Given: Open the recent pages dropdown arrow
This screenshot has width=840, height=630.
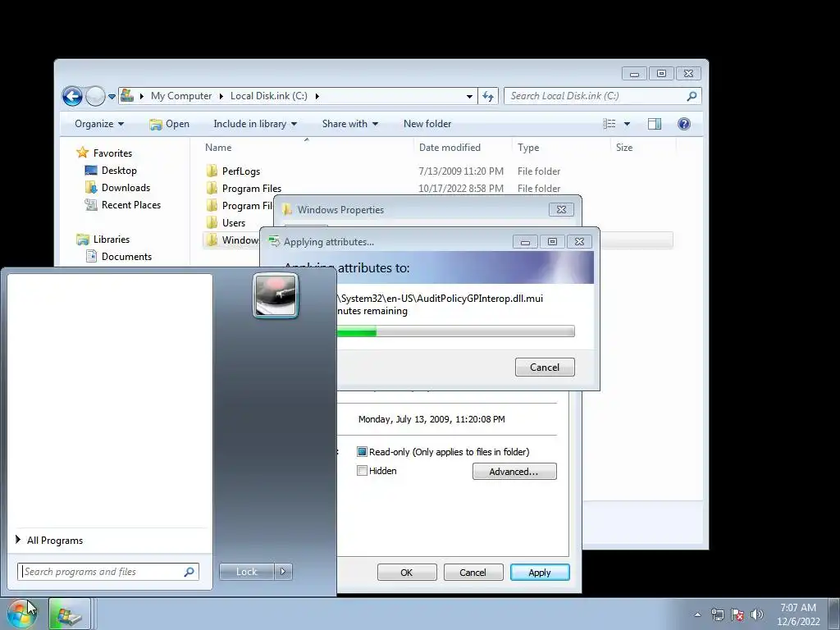Looking at the screenshot, I should [x=112, y=97].
